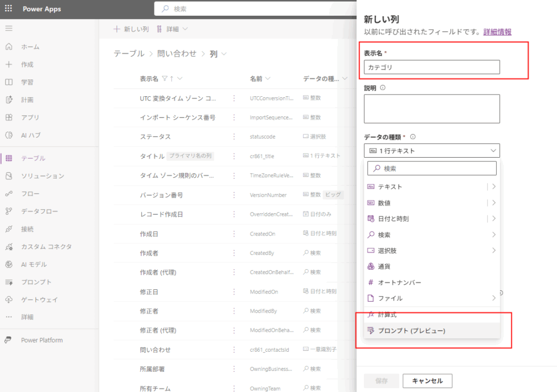Open カスタム コネクタ in the sidebar
This screenshot has height=392, width=557.
tap(46, 246)
